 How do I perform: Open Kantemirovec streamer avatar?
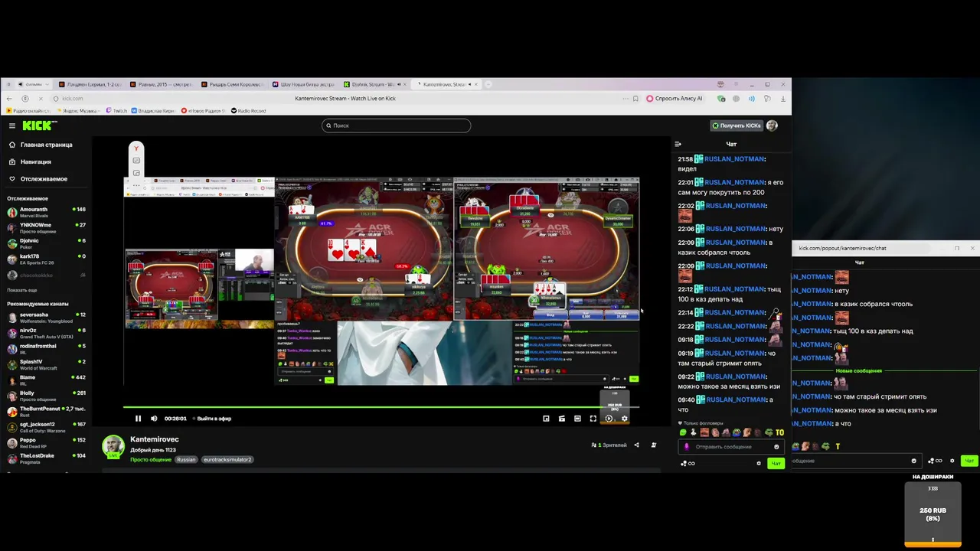point(113,446)
